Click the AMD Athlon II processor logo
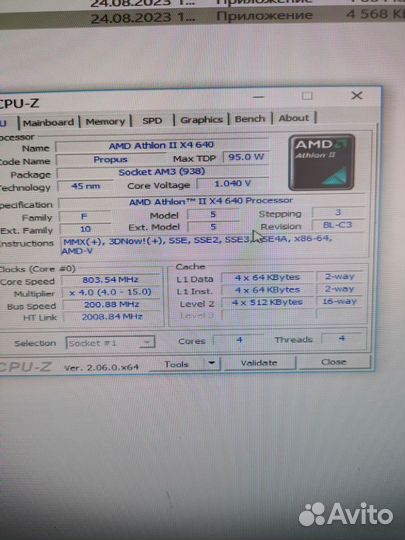The width and height of the screenshot is (405, 540). pos(322,162)
